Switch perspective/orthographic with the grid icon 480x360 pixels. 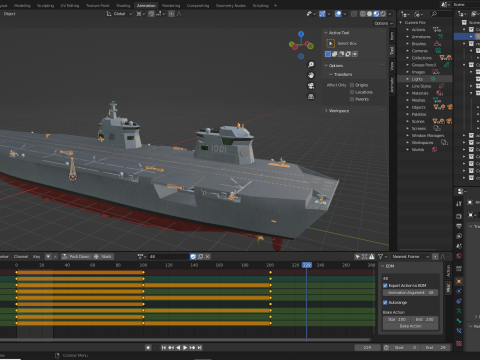(x=311, y=97)
